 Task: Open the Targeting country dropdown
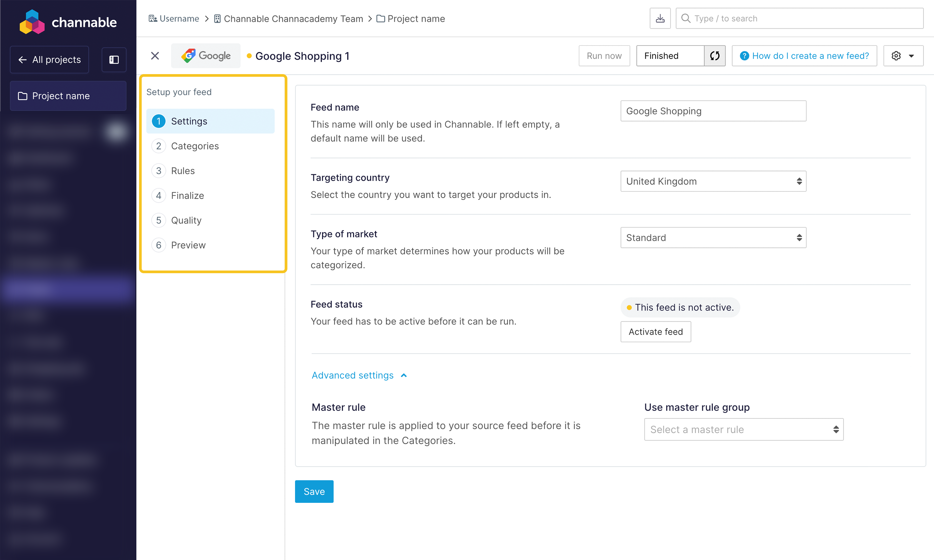713,181
